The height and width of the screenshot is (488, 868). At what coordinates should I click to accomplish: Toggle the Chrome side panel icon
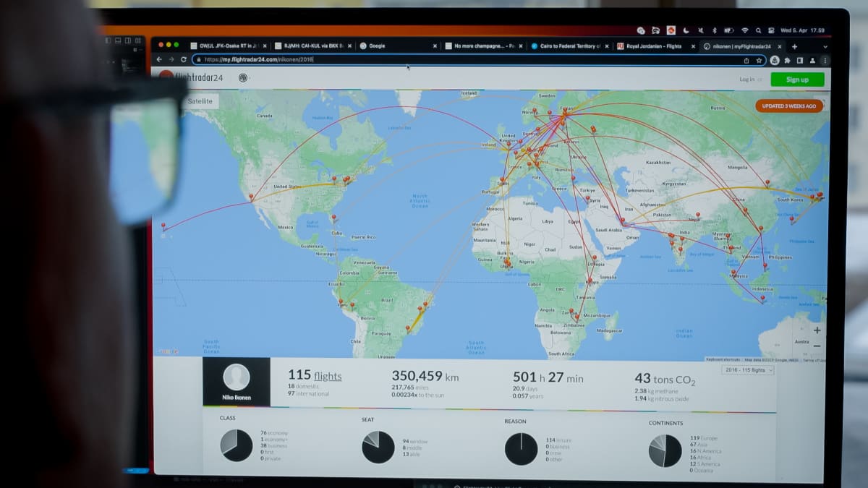click(x=800, y=60)
